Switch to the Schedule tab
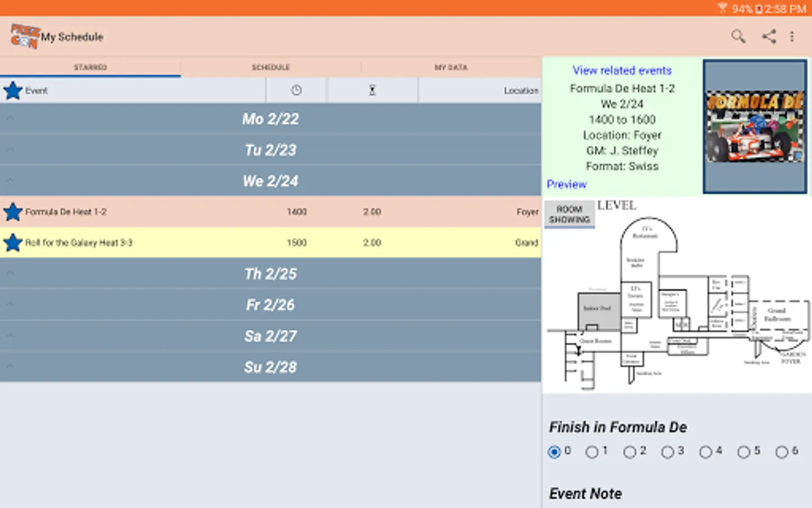The height and width of the screenshot is (508, 812). tap(271, 67)
